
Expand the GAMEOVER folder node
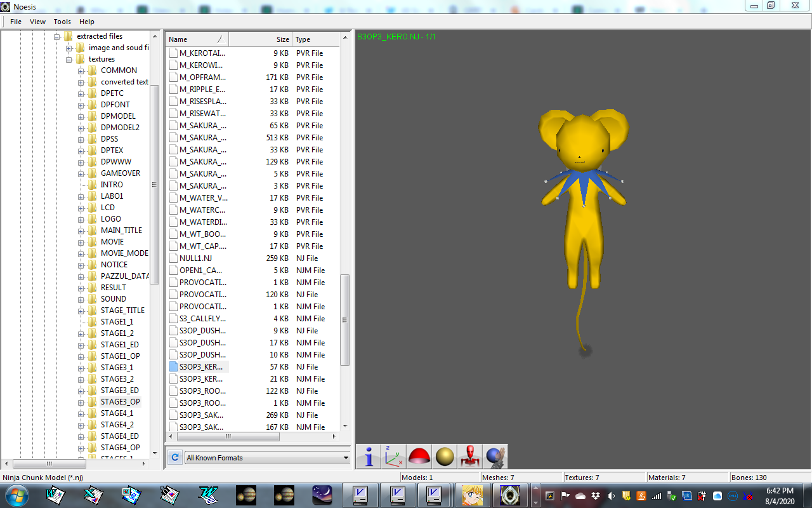(81, 173)
